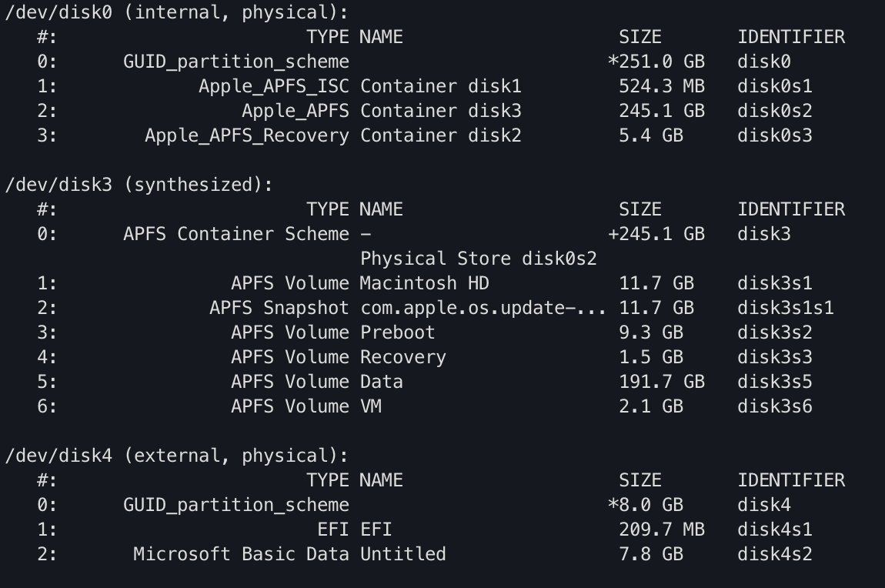Viewport: 885px width, 588px height.
Task: Click the 'Physical Store disk0s2' line
Action: pyautogui.click(x=478, y=259)
